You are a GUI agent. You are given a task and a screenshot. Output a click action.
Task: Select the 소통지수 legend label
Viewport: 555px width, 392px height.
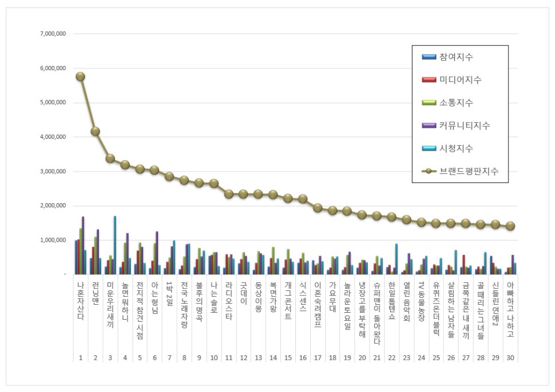click(x=456, y=103)
